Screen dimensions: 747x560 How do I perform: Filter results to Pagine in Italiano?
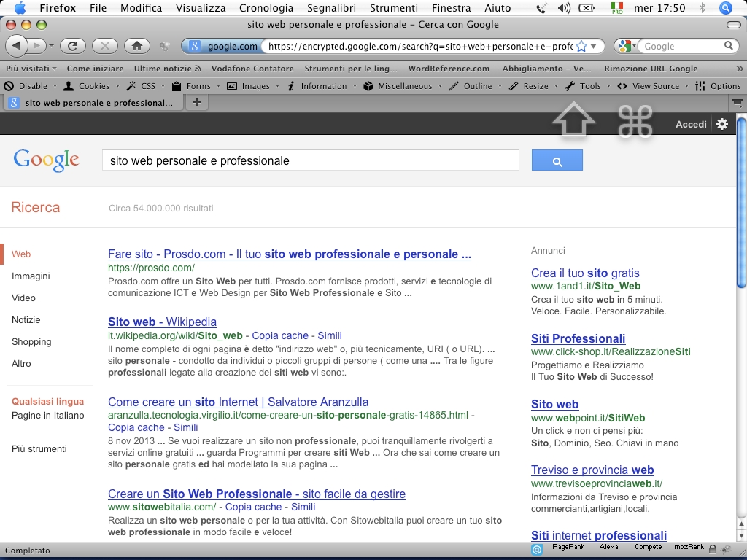47,416
